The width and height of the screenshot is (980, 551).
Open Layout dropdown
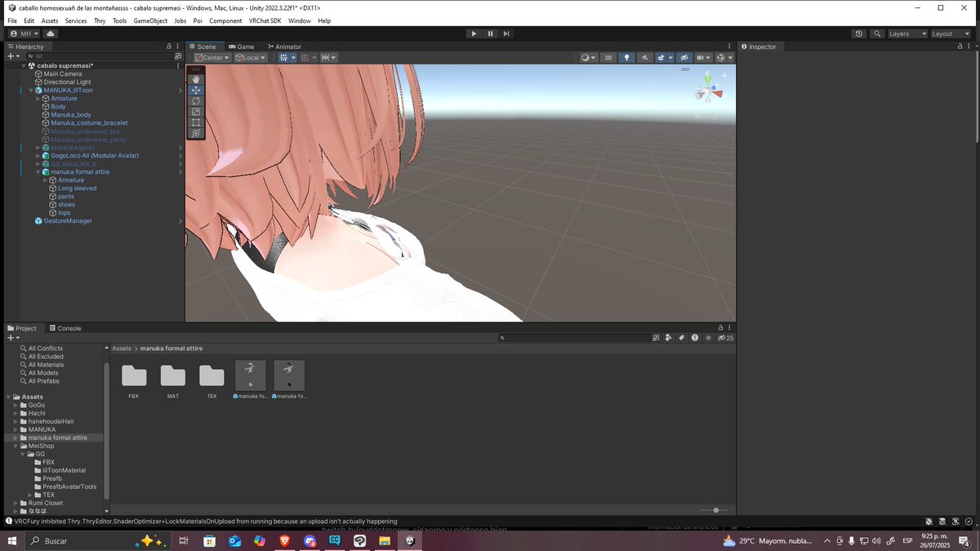[x=951, y=33]
